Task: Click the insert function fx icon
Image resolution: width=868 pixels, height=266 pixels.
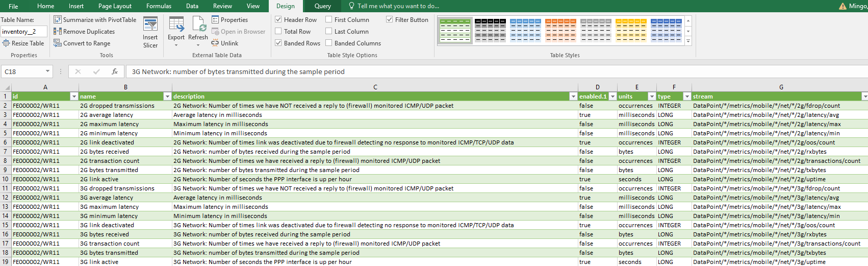Action: [115, 71]
